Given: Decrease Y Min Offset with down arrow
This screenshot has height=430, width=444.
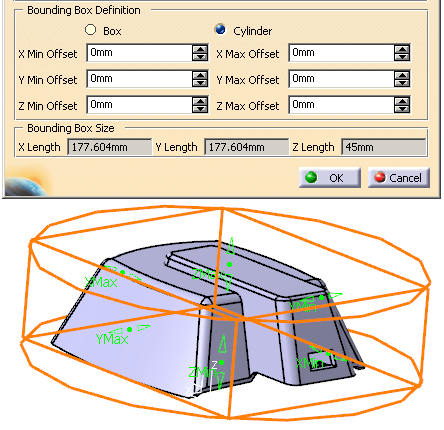Looking at the screenshot, I should [x=200, y=83].
